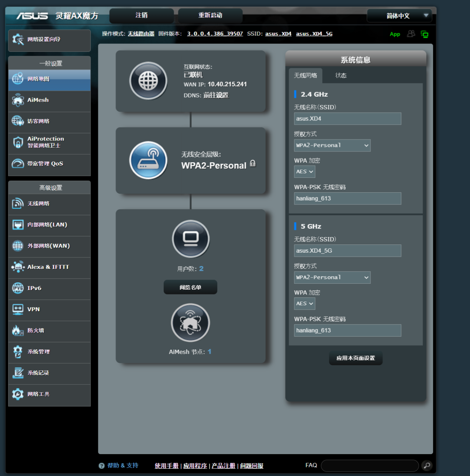Open bandwidth management QoS (带宽管理)
This screenshot has height=476, width=470.
pos(49,164)
